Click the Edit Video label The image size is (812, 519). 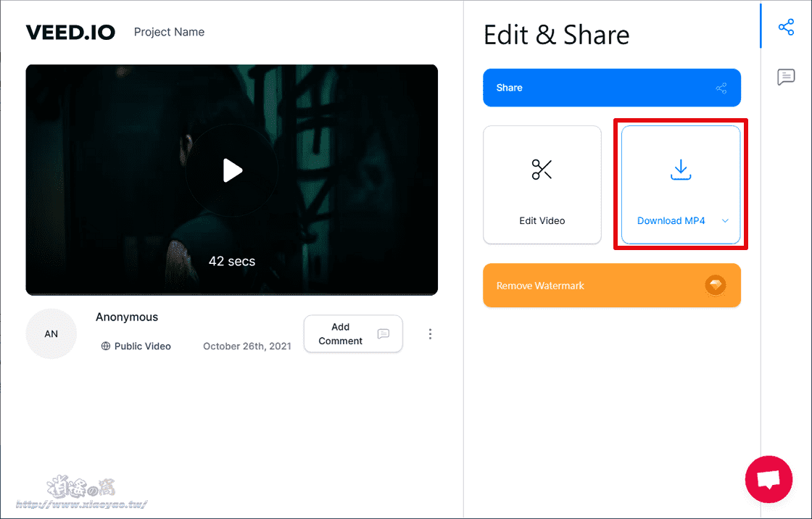(x=542, y=221)
